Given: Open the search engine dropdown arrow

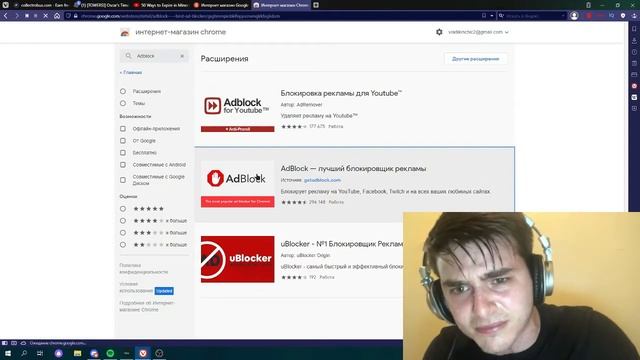Looking at the screenshot, I should click(563, 16).
